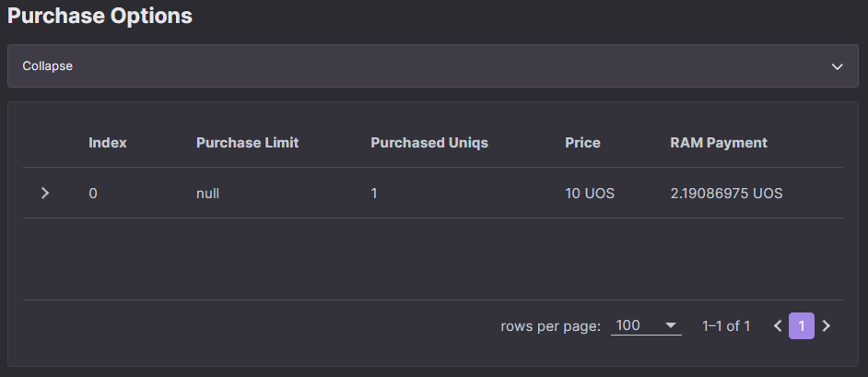Click the 10 UOS price cell
Viewport: 868px width, 377px height.
(x=590, y=194)
